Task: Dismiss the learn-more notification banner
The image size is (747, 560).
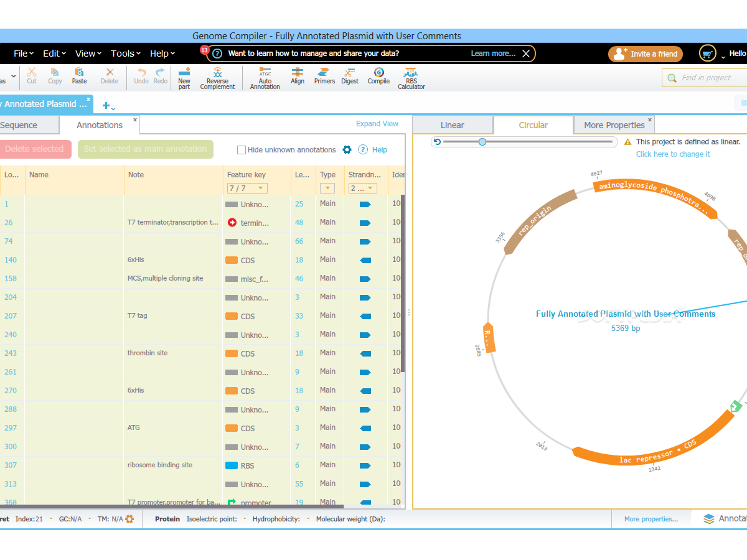Action: (x=526, y=54)
